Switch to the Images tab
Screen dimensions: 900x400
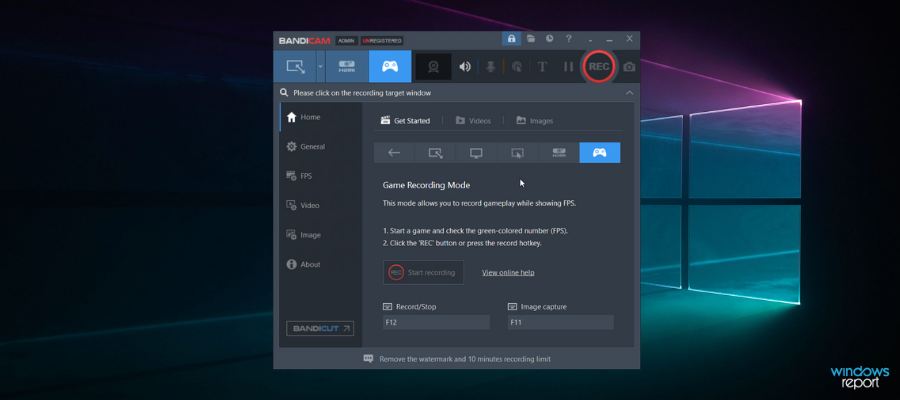[x=534, y=121]
